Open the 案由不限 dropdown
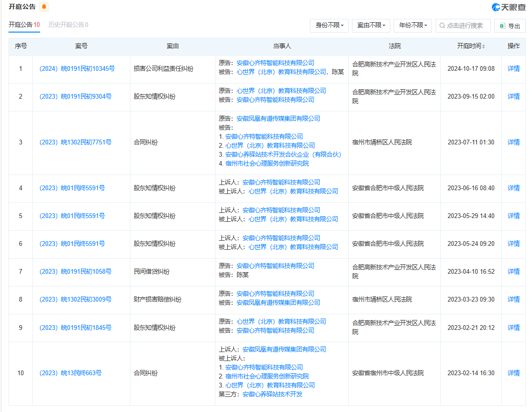This screenshot has height=412, width=532. click(x=371, y=25)
